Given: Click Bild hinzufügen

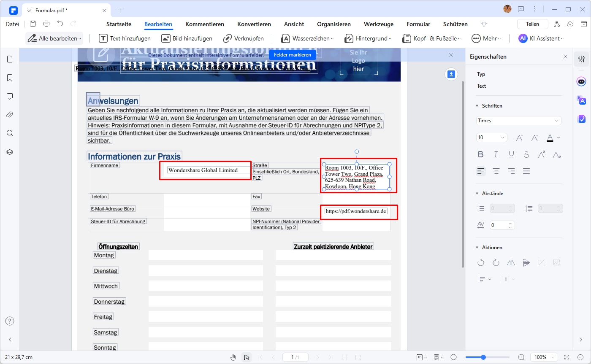Looking at the screenshot, I should (187, 38).
